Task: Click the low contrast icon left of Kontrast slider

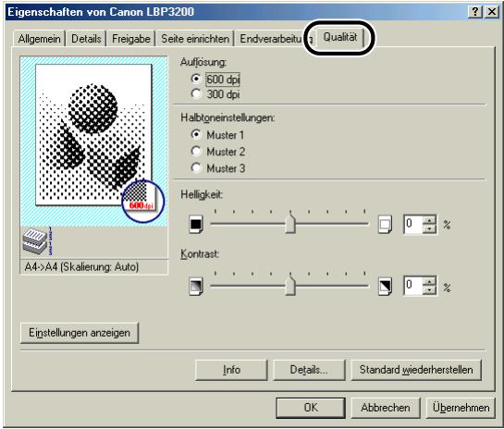Action: (195, 286)
